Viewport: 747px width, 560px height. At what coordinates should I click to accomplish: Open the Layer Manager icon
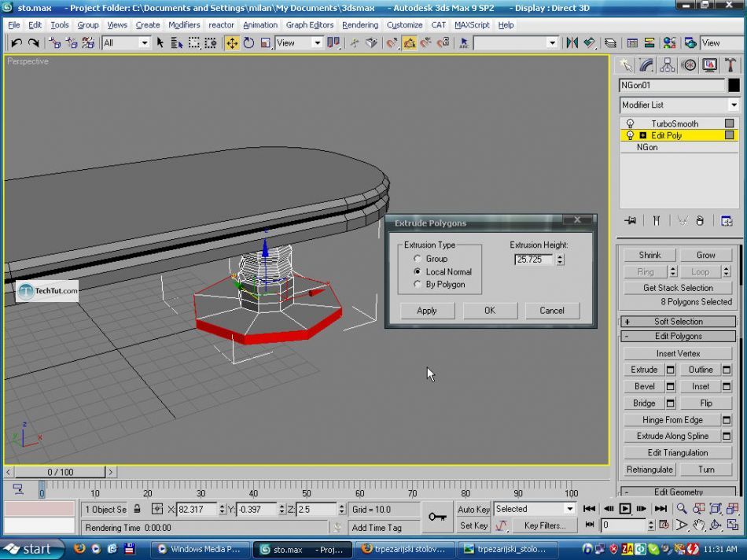610,43
